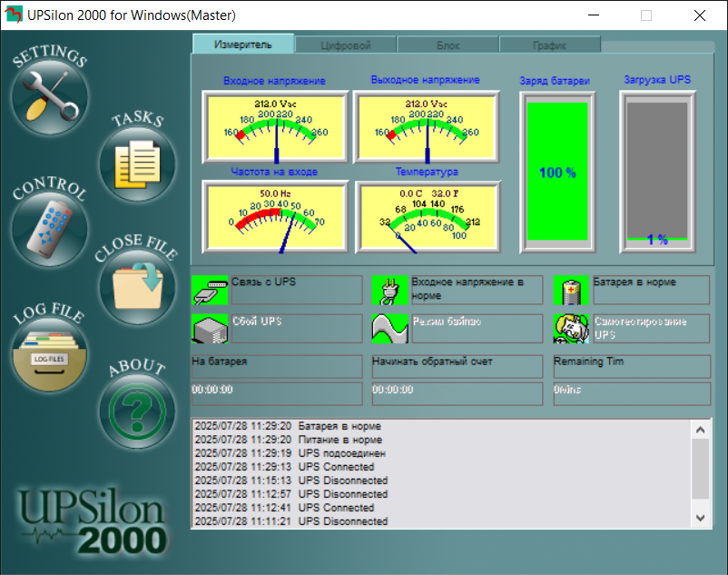Click the Батарея в норме battery icon
The width and height of the screenshot is (728, 575).
[x=570, y=291]
